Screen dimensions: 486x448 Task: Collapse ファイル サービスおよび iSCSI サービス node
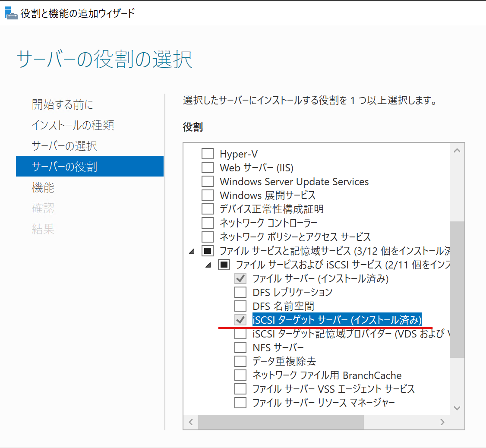[x=208, y=265]
